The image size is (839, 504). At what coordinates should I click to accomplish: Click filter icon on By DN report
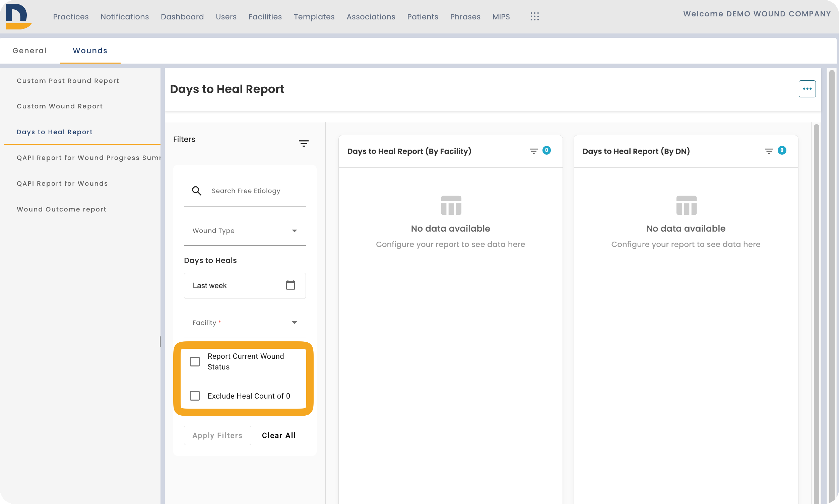[769, 151]
